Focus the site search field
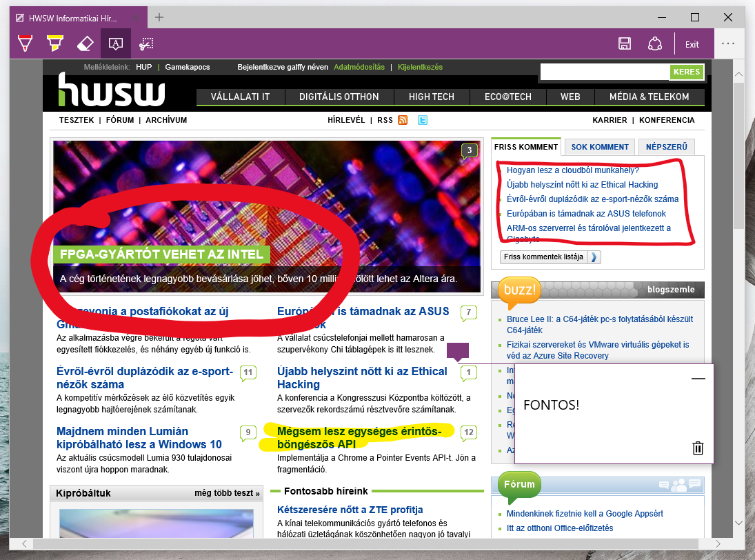Viewport: 755px width, 560px height. click(605, 72)
